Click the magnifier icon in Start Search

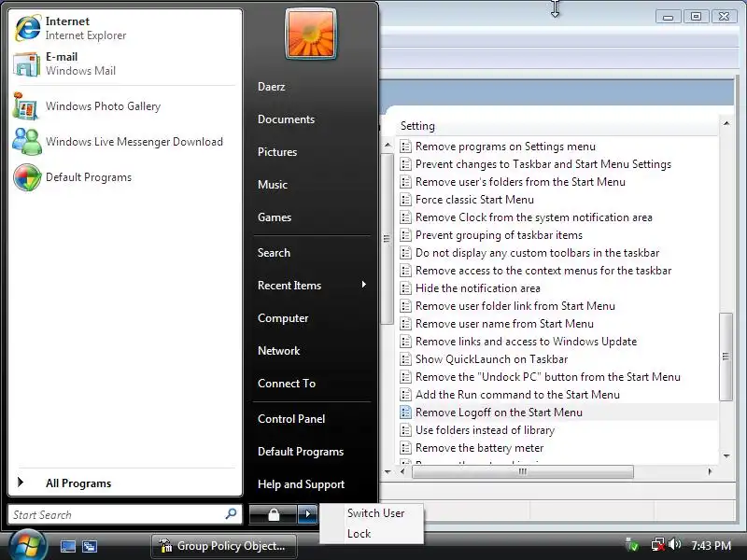(231, 514)
